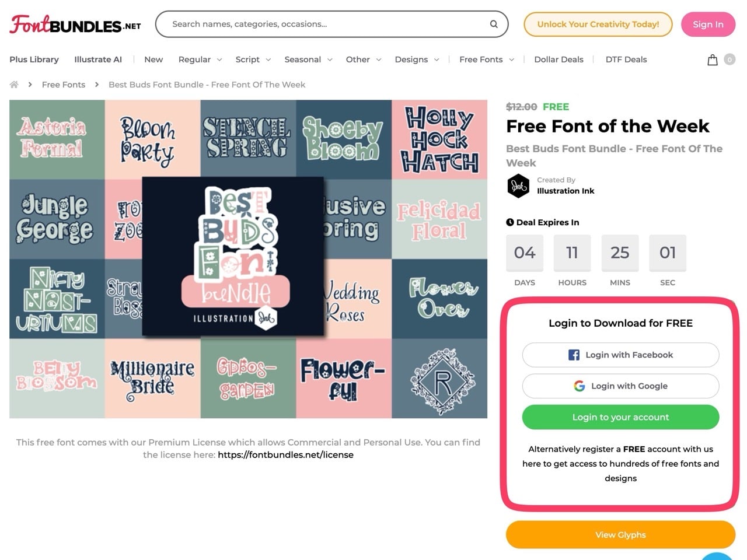Open the Seasonal dropdown menu
747x560 pixels.
tap(303, 59)
